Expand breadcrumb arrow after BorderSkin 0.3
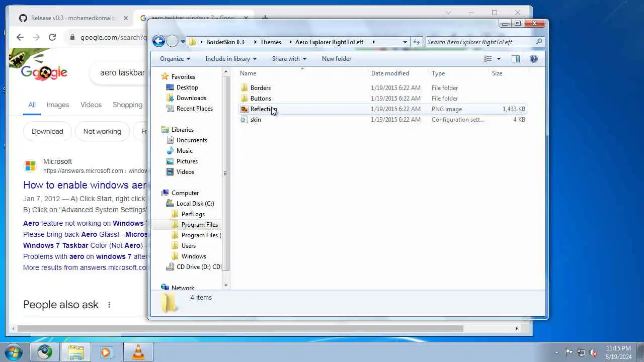Viewport: 644px width, 362px height. (x=255, y=42)
